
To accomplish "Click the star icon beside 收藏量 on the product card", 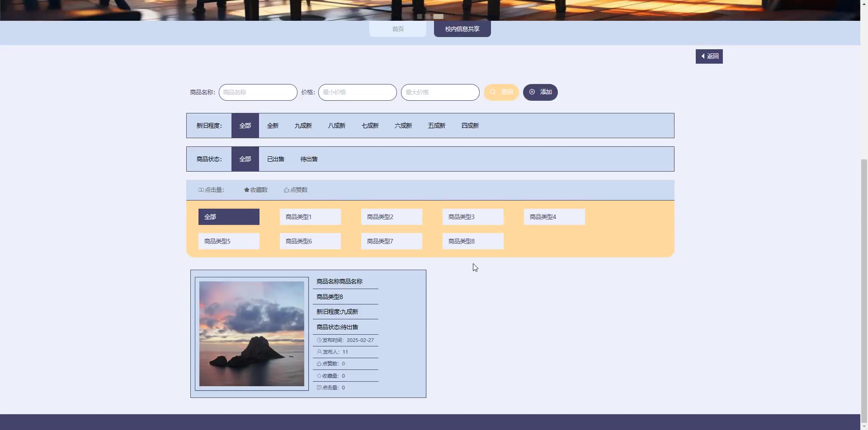I will [x=318, y=375].
